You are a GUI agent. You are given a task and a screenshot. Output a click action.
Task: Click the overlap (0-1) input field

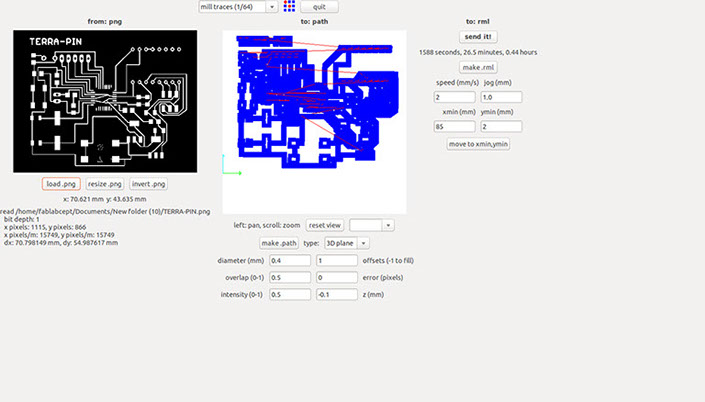(290, 277)
